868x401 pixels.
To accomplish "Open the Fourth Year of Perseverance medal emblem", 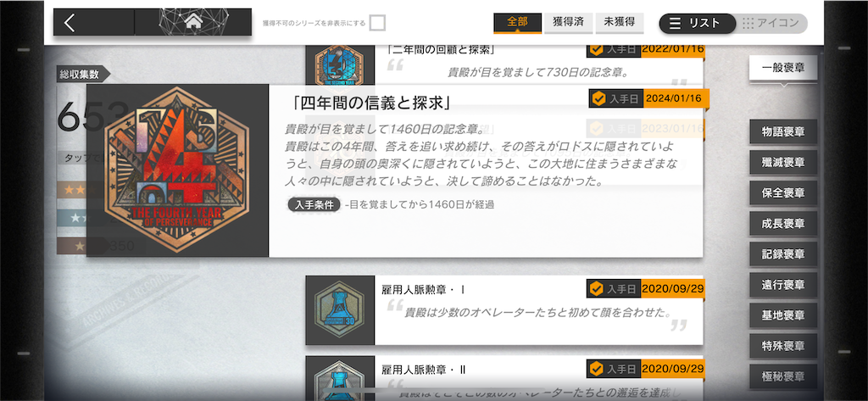I will [x=178, y=170].
